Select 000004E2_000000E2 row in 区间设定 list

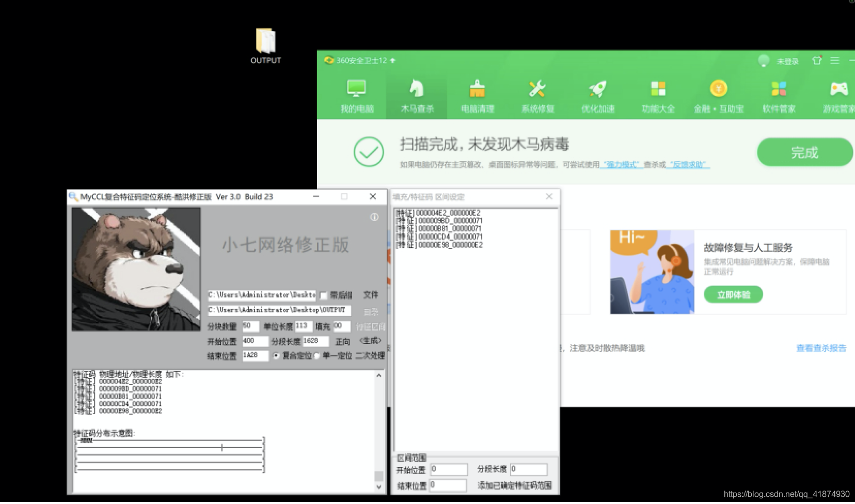438,213
